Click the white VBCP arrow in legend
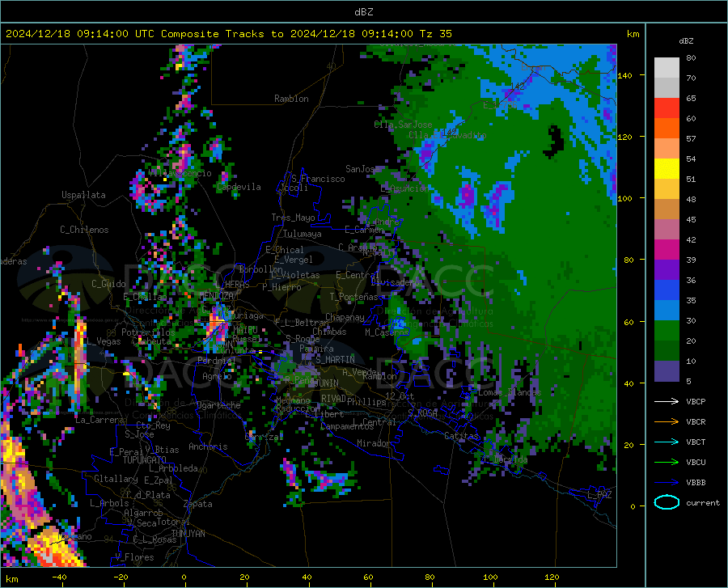The height and width of the screenshot is (588, 728). 667,401
